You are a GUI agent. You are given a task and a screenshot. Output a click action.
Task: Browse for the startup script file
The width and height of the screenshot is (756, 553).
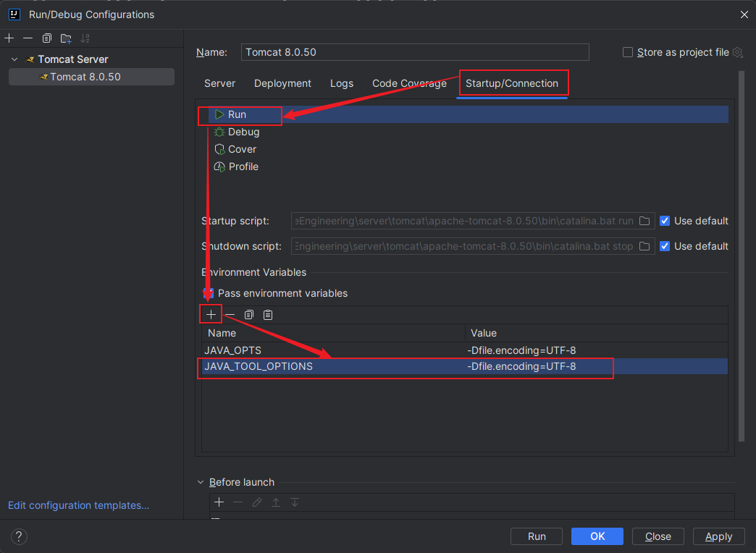pos(644,221)
